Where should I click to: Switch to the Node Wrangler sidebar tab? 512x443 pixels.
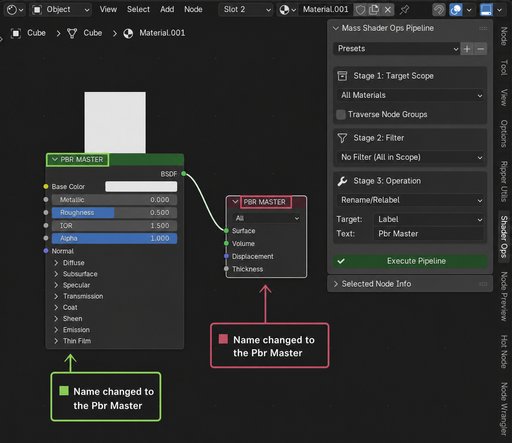[x=504, y=409]
